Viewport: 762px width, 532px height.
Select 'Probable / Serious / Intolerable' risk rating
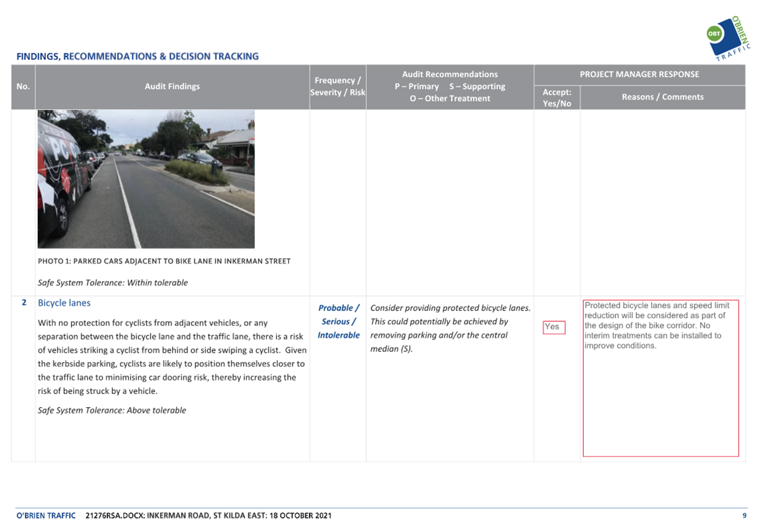[338, 322]
